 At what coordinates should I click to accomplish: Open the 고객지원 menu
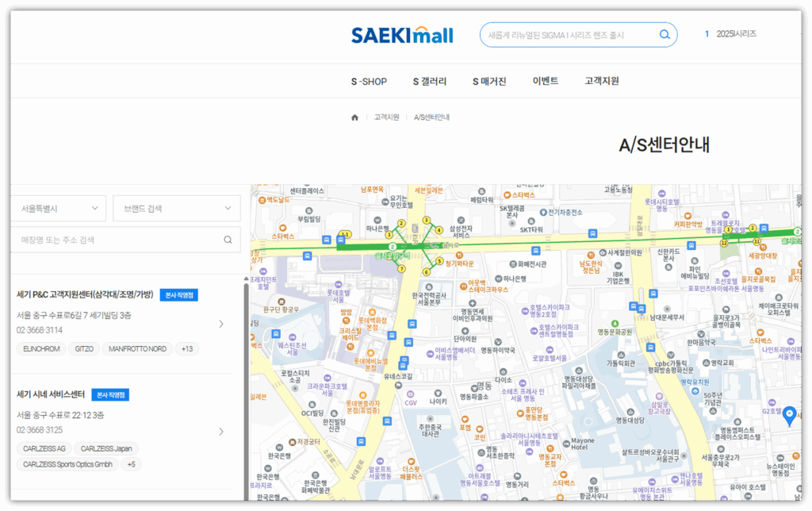pos(600,81)
